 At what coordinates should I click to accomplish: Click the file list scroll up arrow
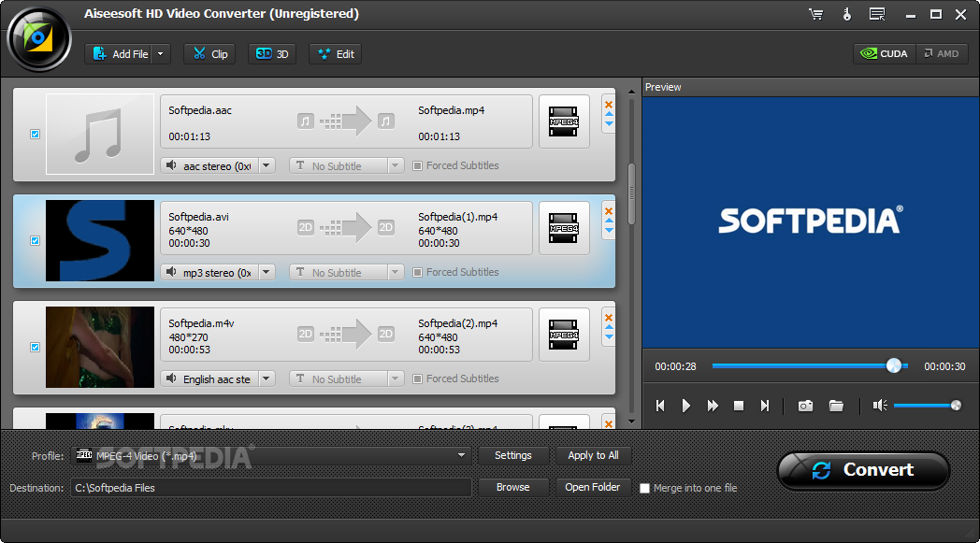631,92
